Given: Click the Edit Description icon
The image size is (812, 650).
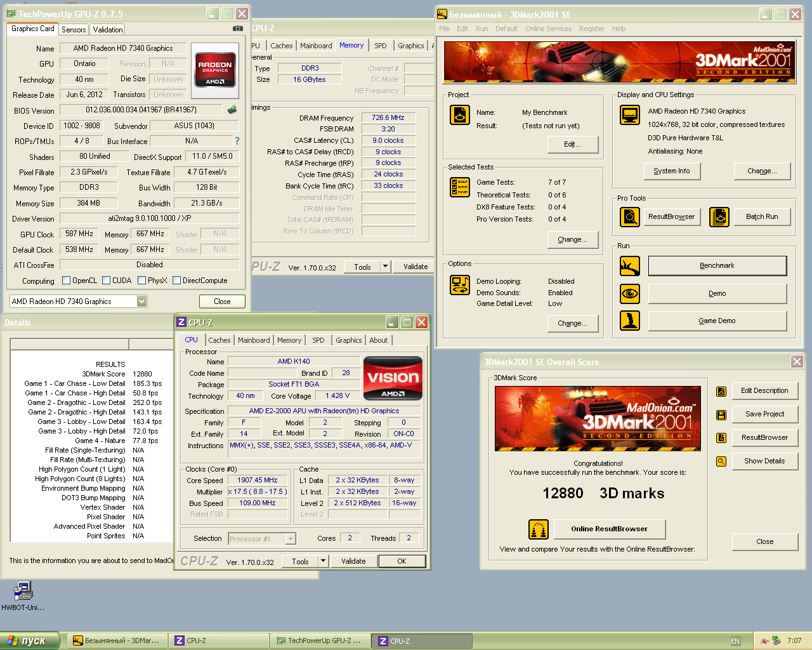Looking at the screenshot, I should coord(721,392).
